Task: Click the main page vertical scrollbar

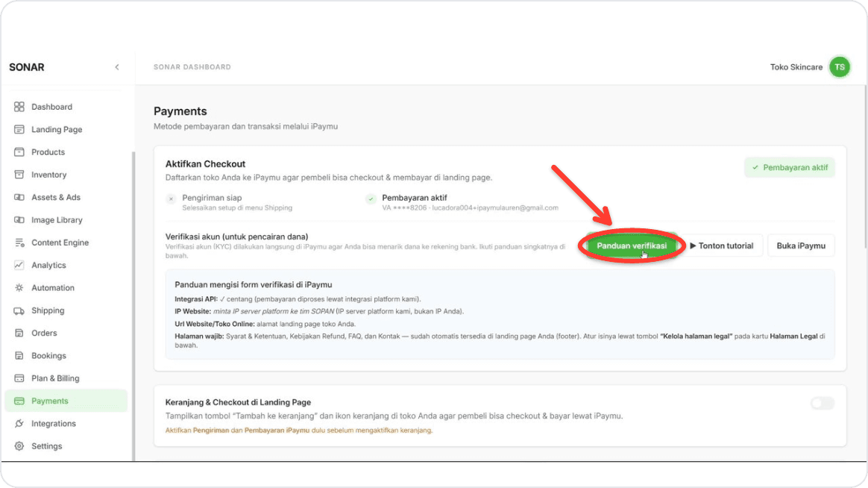Action: coord(865,167)
